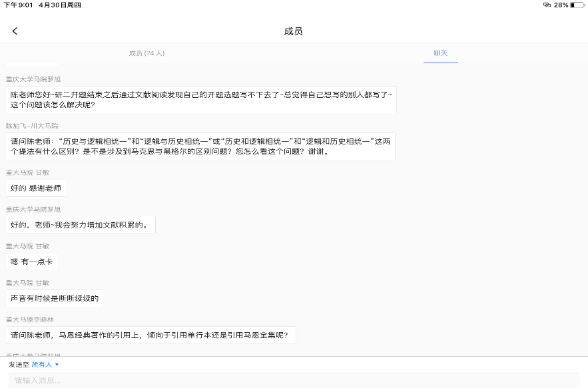Tap 陈加飞's question about 历史与逻辑相统一
Viewport: 588px width, 392px height.
coord(201,146)
